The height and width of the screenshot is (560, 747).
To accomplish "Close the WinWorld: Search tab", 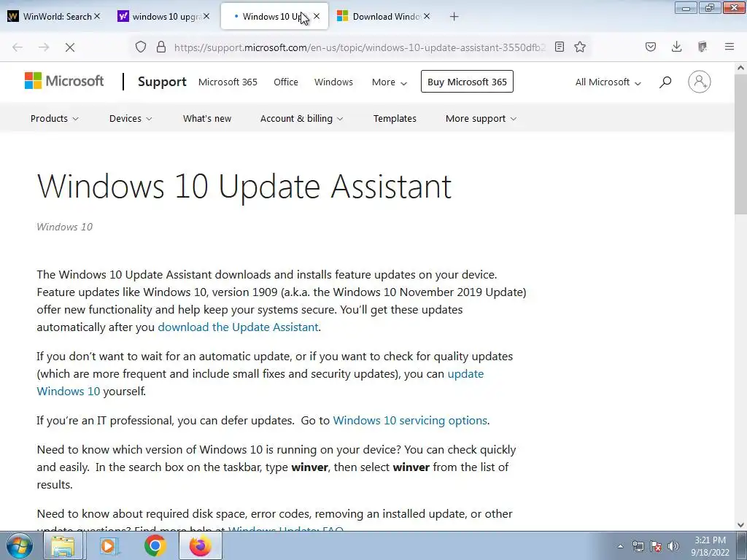I will coord(97,16).
